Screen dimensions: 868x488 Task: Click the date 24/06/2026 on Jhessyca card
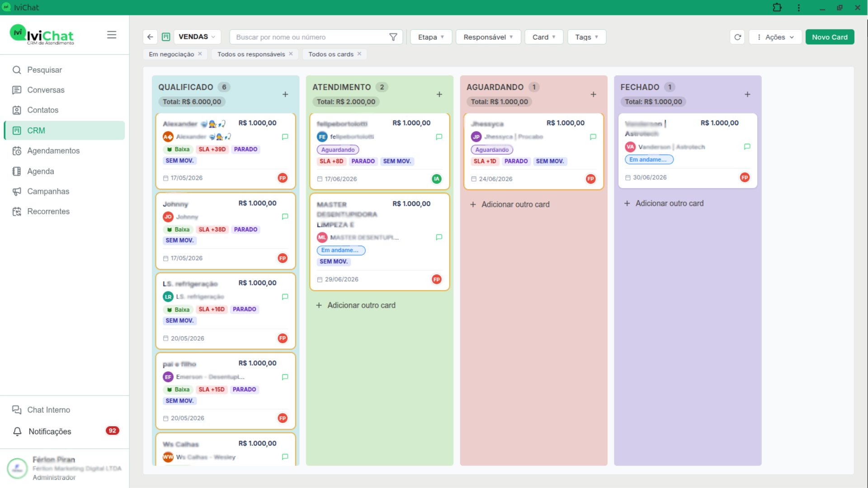[x=496, y=179]
